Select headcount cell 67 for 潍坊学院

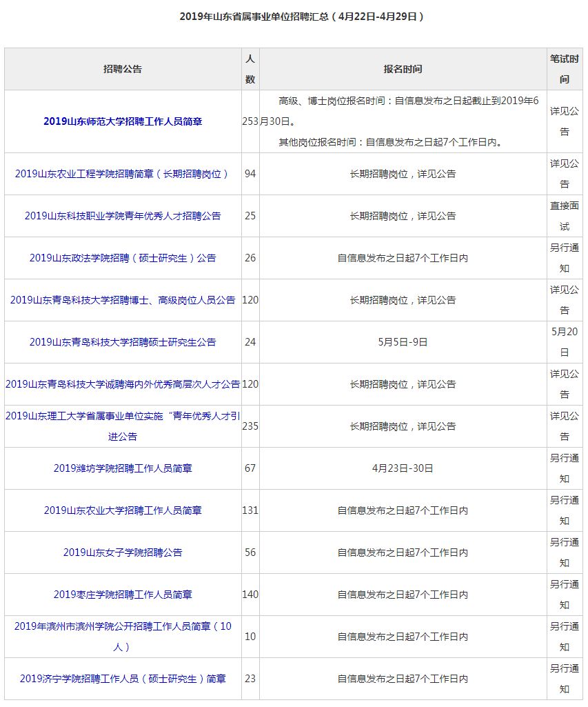tap(250, 468)
